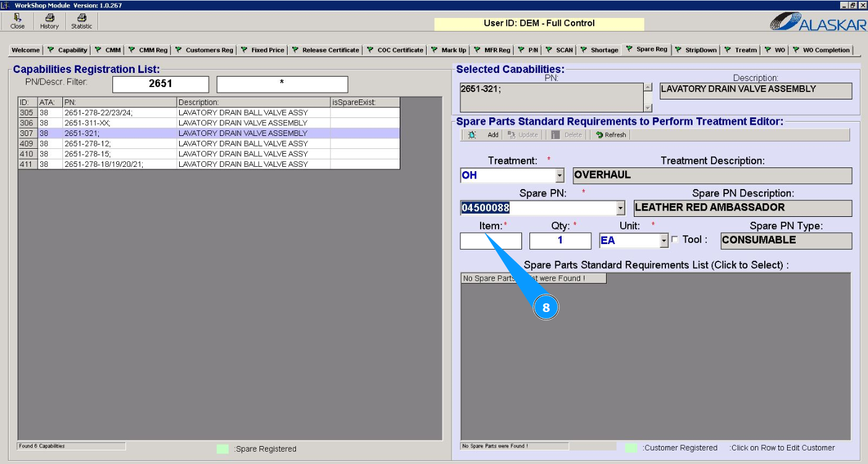Toggle the Tool checkbox
The height and width of the screenshot is (464, 868).
[675, 240]
